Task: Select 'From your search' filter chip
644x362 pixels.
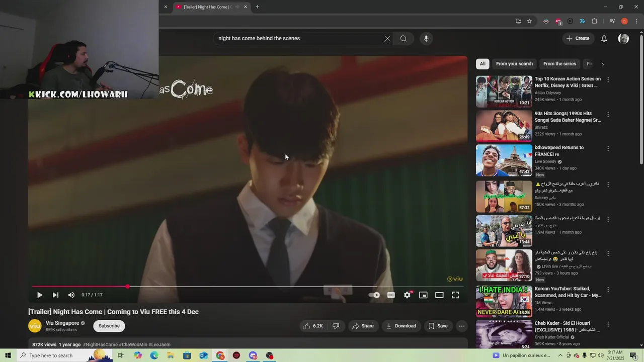Action: pos(514,64)
